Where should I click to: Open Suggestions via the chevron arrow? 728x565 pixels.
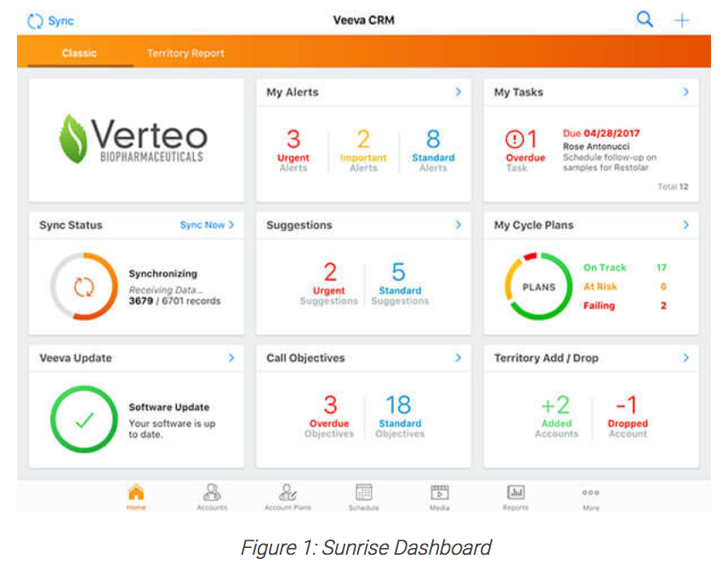coord(458,225)
